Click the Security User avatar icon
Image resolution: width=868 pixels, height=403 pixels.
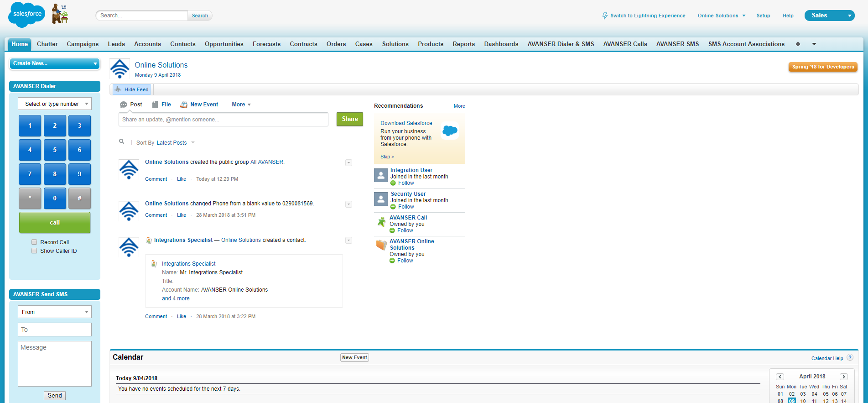point(381,199)
